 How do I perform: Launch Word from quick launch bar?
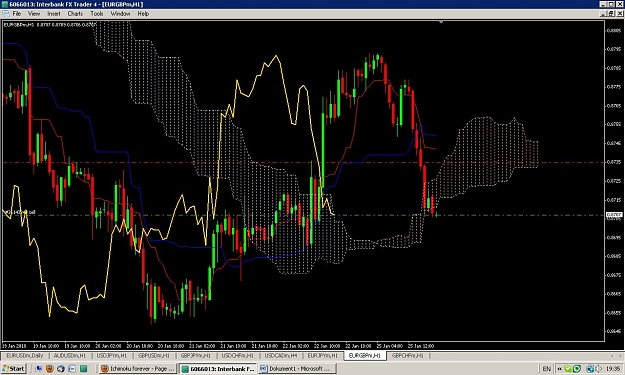[72, 369]
